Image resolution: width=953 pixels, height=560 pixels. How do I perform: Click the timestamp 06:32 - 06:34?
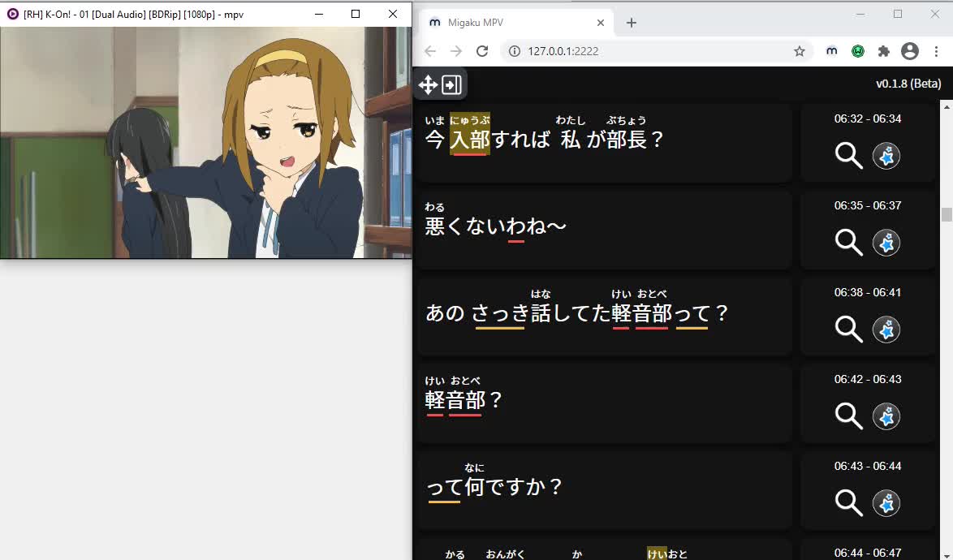867,118
